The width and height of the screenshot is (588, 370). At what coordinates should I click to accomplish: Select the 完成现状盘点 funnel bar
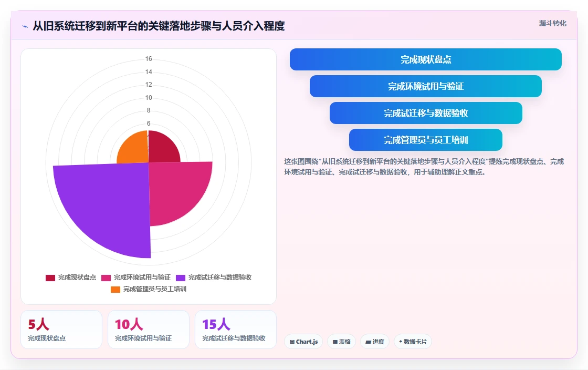pos(426,59)
